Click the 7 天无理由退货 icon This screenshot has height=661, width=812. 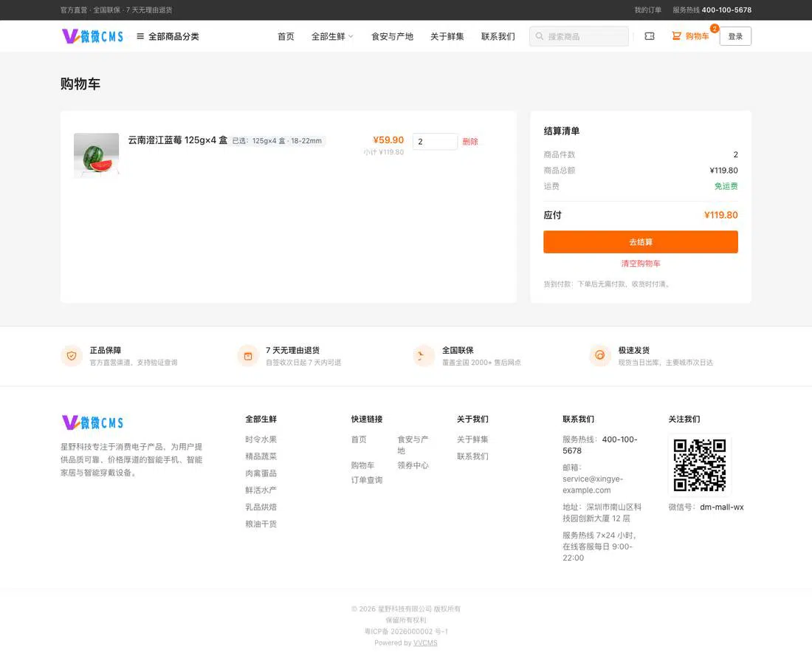(x=248, y=356)
